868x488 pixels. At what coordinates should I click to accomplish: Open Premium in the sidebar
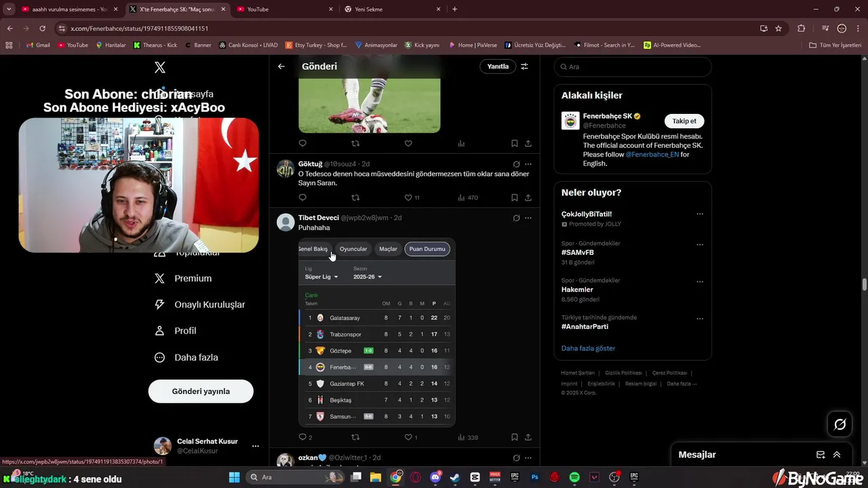point(183,278)
